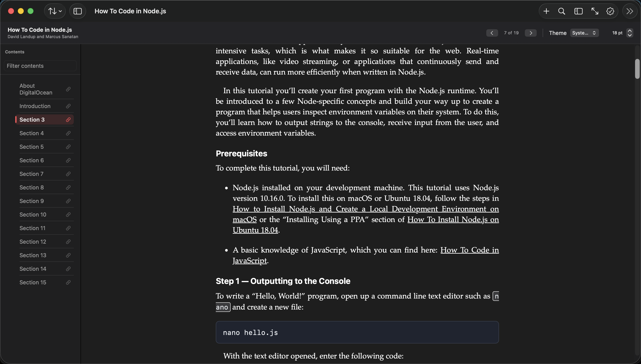The height and width of the screenshot is (364, 641).
Task: Copy link icon for Section 10
Action: point(68,214)
